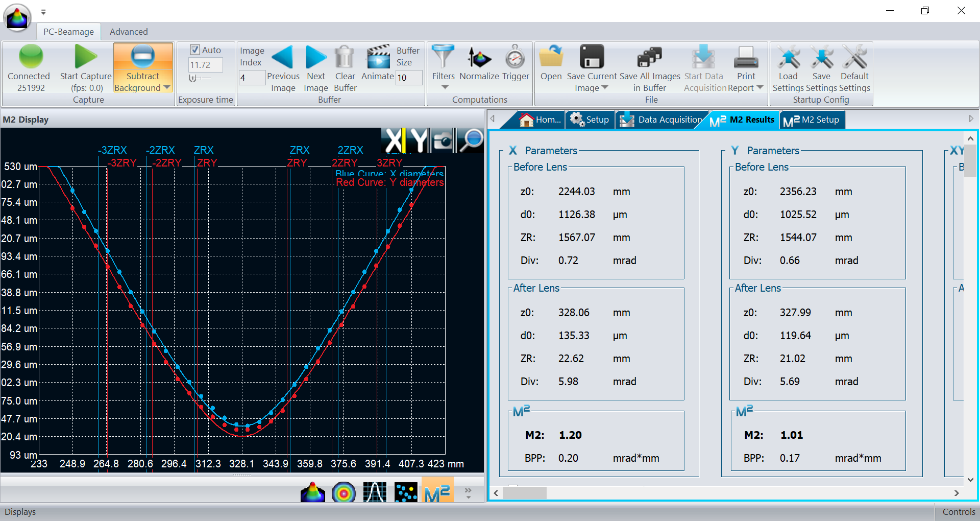This screenshot has height=521, width=980.
Task: Click the Animate clapperboard icon
Action: (x=378, y=57)
